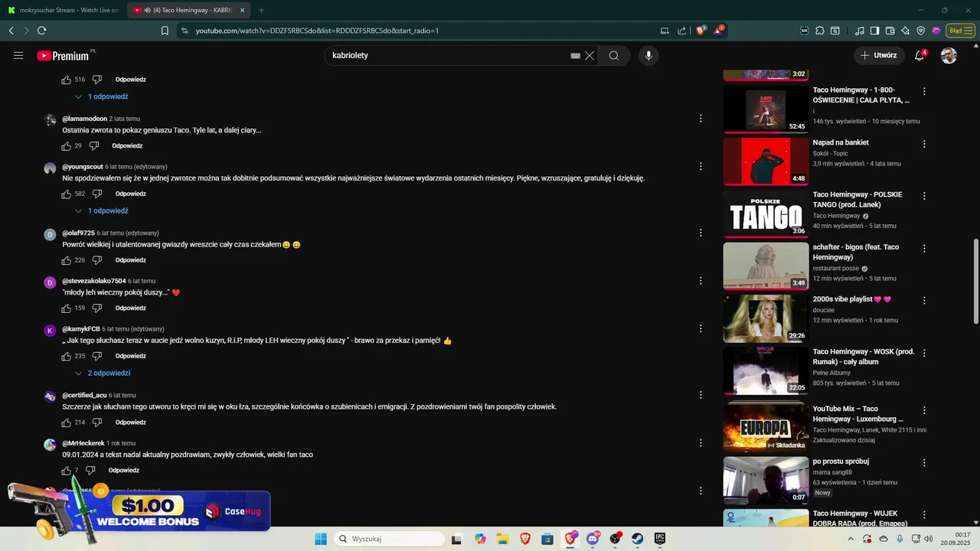Viewport: 980px width, 551px height.
Task: Open the '6 lat temu' timestamp on @stevezakołako7504's comment
Action: click(142, 281)
